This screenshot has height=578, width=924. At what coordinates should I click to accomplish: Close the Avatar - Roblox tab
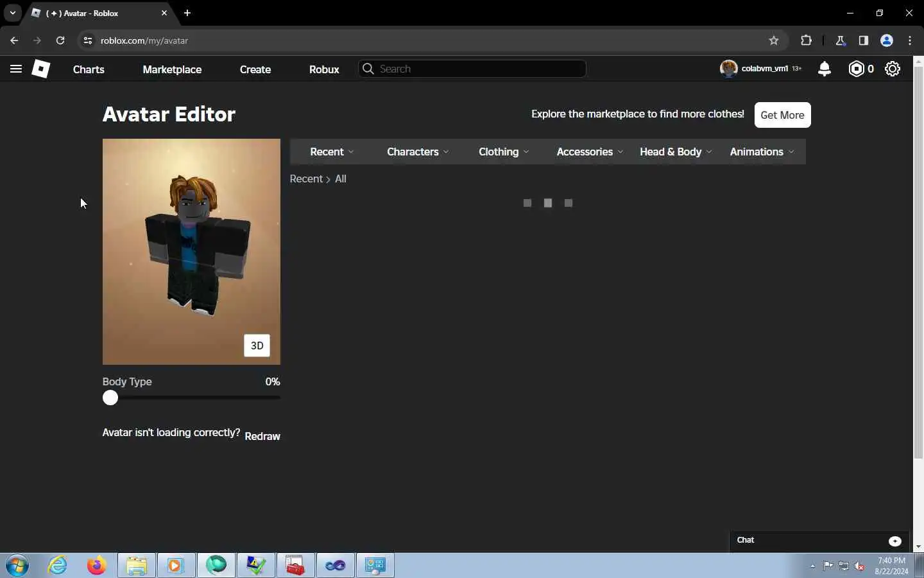(164, 13)
